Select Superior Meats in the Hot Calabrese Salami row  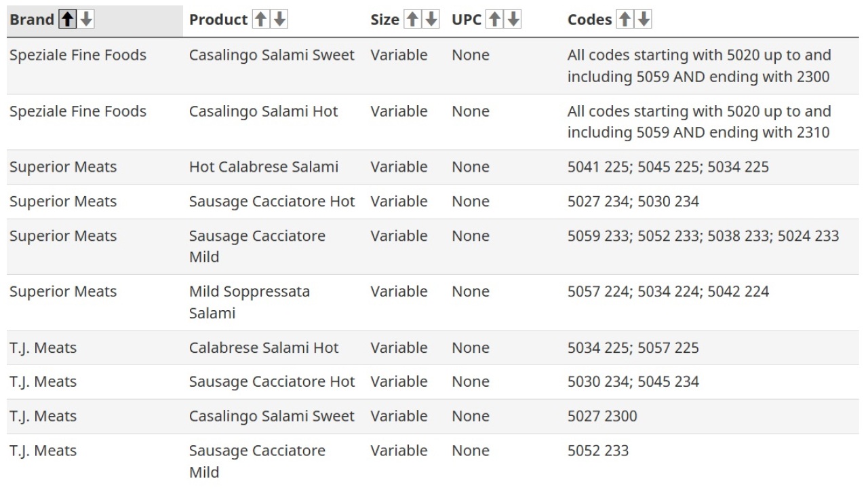63,167
